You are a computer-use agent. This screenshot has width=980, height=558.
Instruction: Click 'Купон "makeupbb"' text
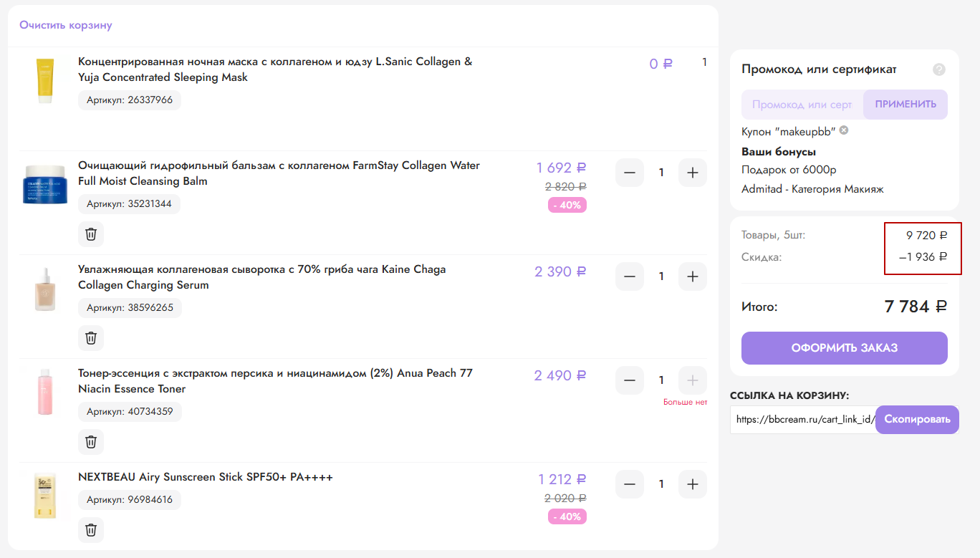click(789, 132)
